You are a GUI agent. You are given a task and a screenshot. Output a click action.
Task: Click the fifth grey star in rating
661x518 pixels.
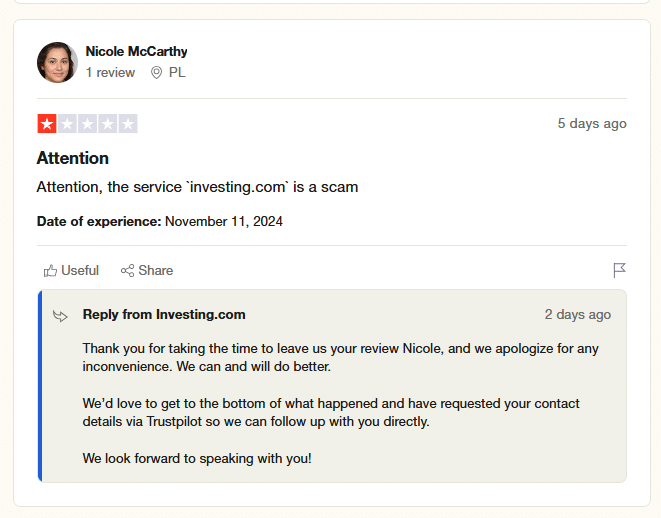128,123
